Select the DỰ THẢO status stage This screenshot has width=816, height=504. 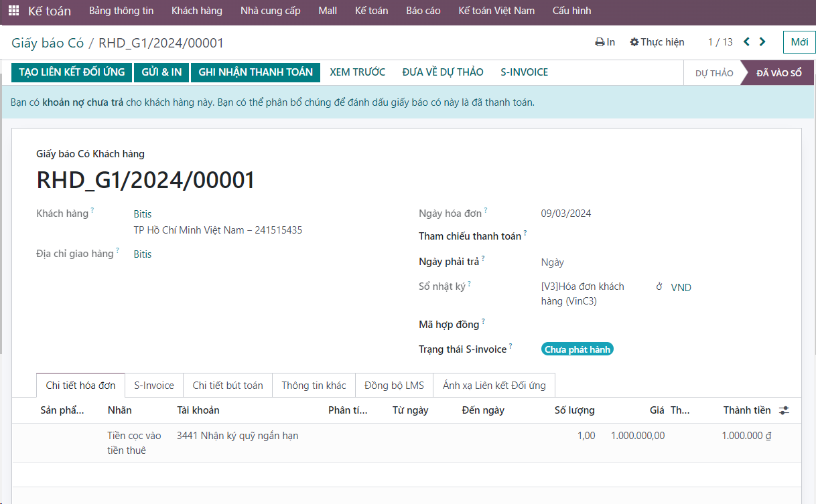click(714, 73)
